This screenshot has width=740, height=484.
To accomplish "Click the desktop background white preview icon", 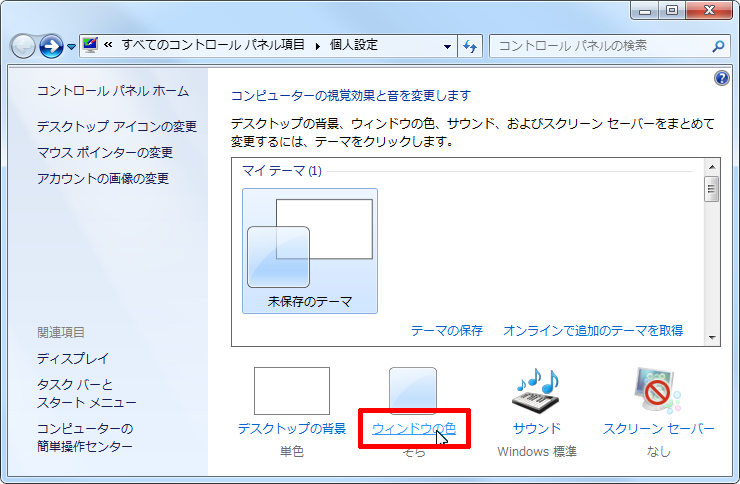I will (292, 391).
